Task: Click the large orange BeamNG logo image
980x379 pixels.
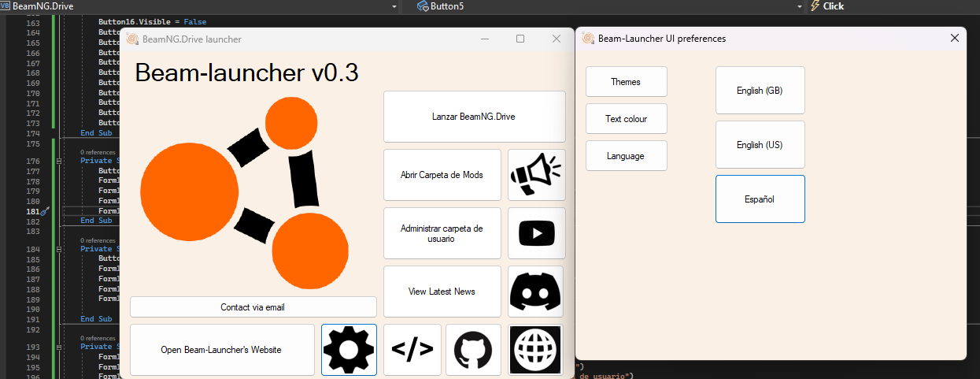Action: 245,194
